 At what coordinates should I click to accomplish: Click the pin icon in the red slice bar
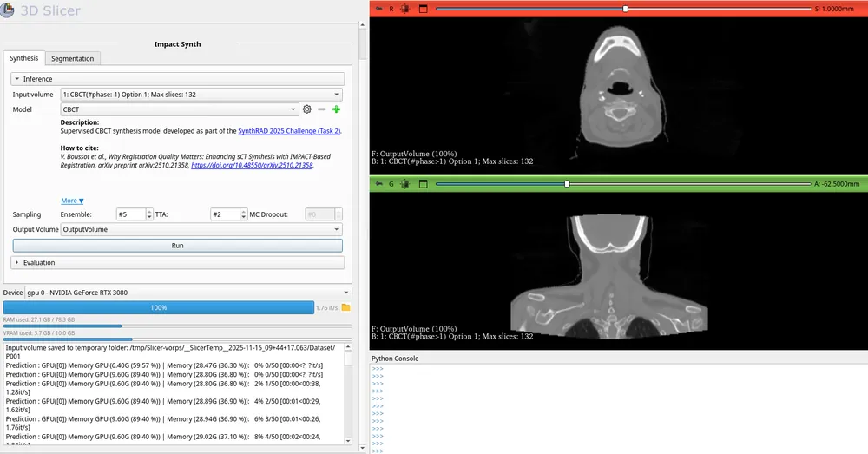(379, 9)
